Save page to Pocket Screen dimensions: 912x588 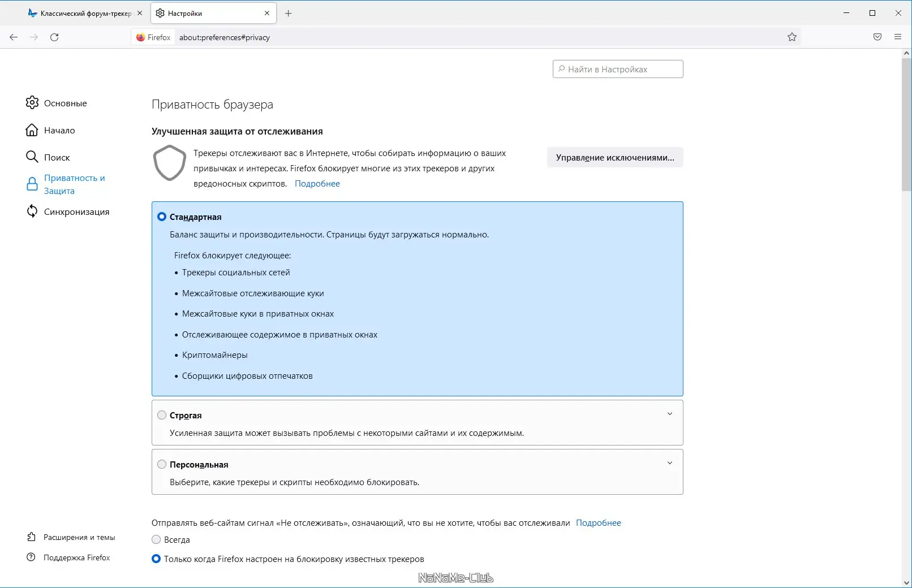point(877,37)
